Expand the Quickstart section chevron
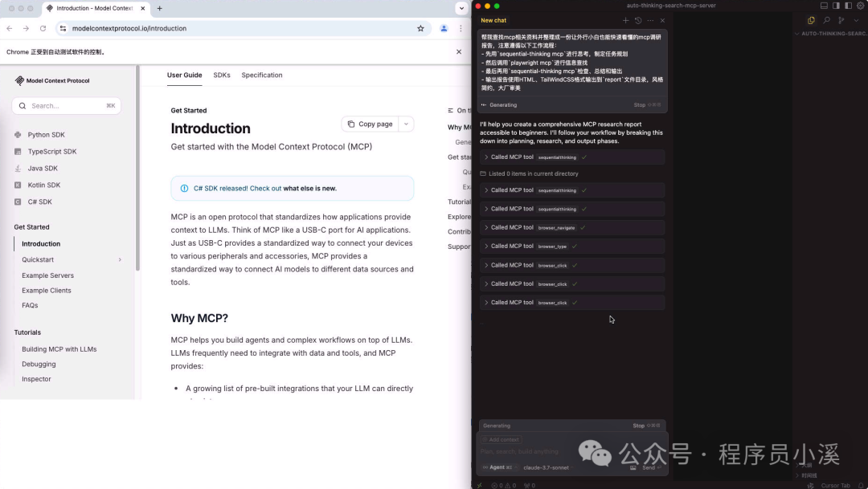Screen dimensions: 868x489 point(119,259)
